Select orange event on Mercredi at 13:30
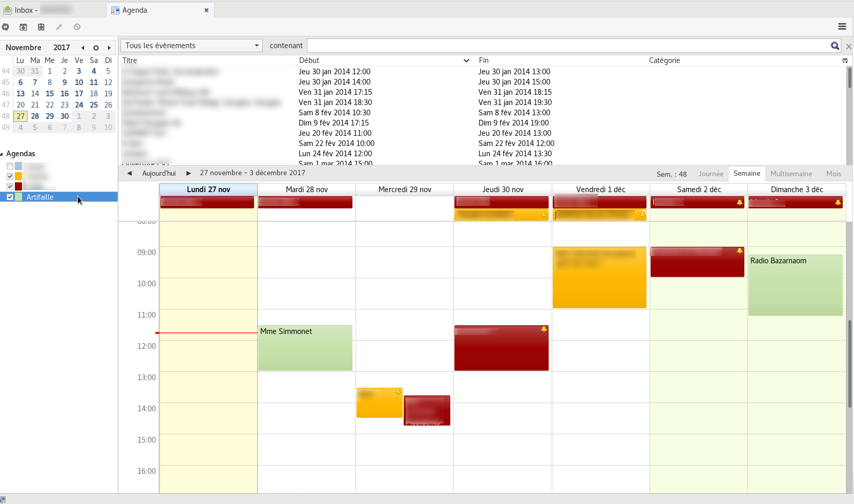The image size is (854, 504). [x=380, y=403]
